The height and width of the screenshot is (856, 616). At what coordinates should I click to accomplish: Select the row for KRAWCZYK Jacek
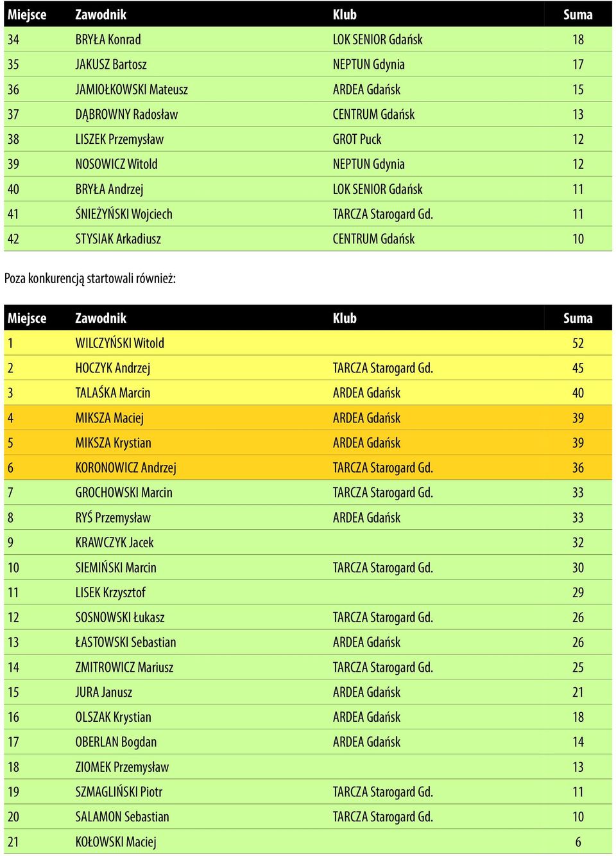[x=308, y=543]
